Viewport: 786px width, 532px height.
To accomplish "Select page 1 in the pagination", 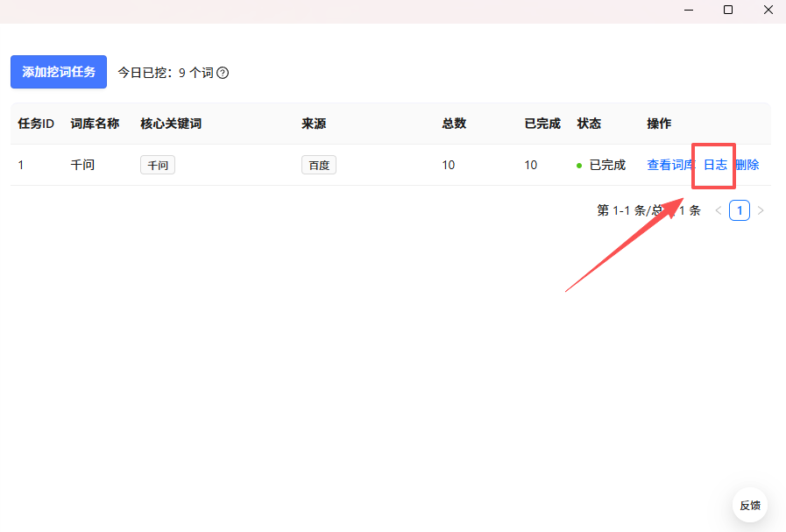I will [x=740, y=210].
